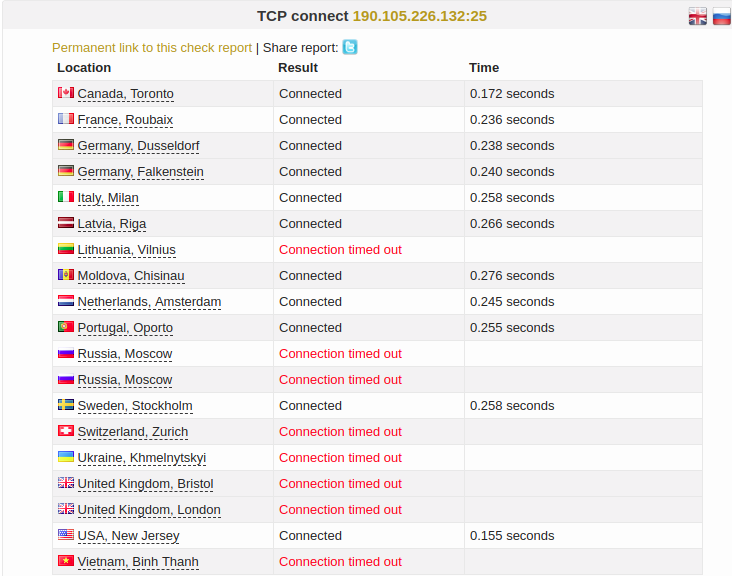The width and height of the screenshot is (732, 576).
Task: Select the USA, New Jersey location
Action: pos(128,536)
